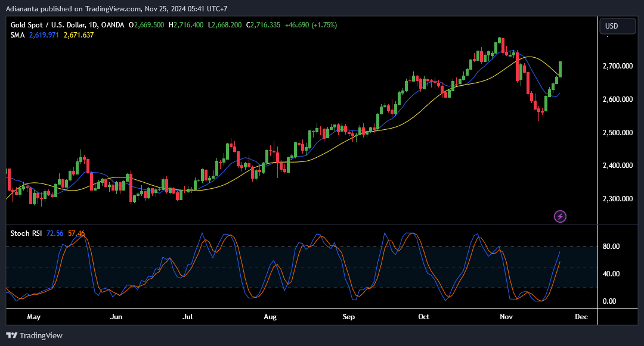
Task: Click the low price L2,668.200 value
Action: tap(225, 25)
